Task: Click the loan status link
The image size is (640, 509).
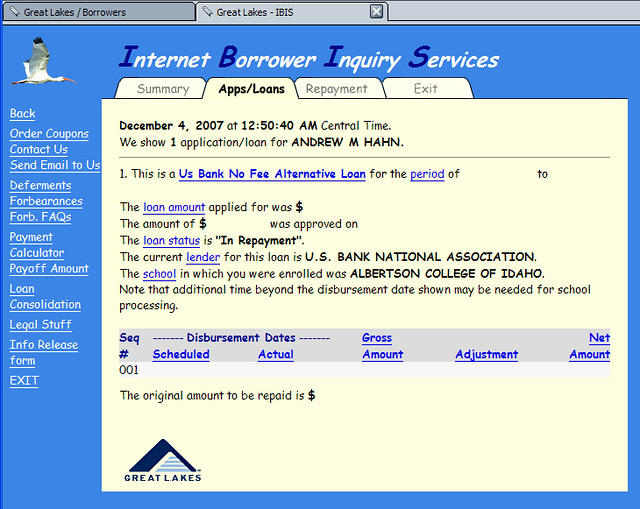Action: [171, 240]
